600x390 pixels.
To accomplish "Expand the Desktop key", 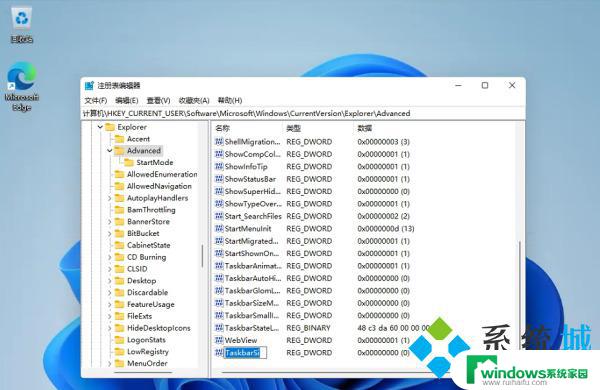I will (x=110, y=281).
